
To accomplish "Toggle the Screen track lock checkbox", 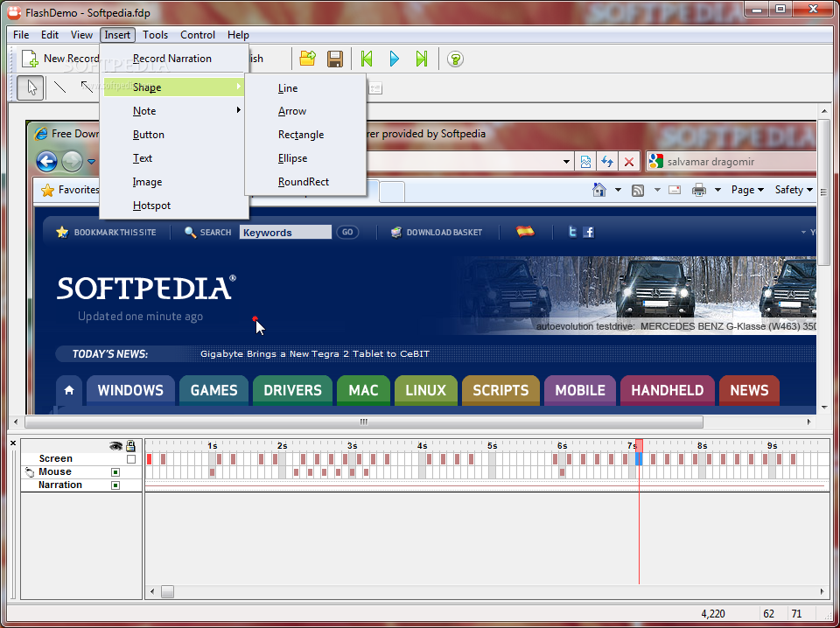I will (131, 459).
